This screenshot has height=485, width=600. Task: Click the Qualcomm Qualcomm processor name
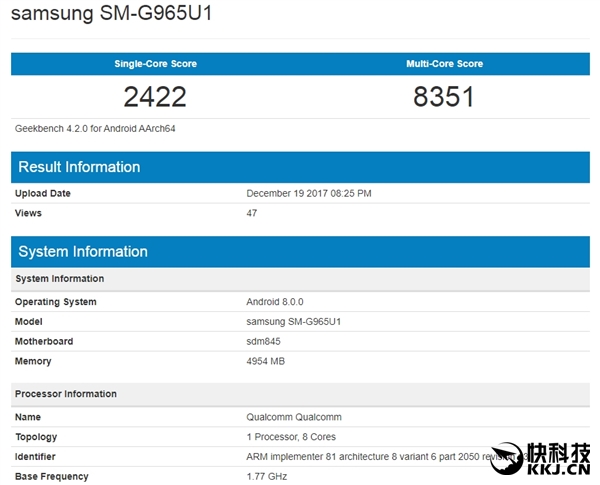[295, 417]
